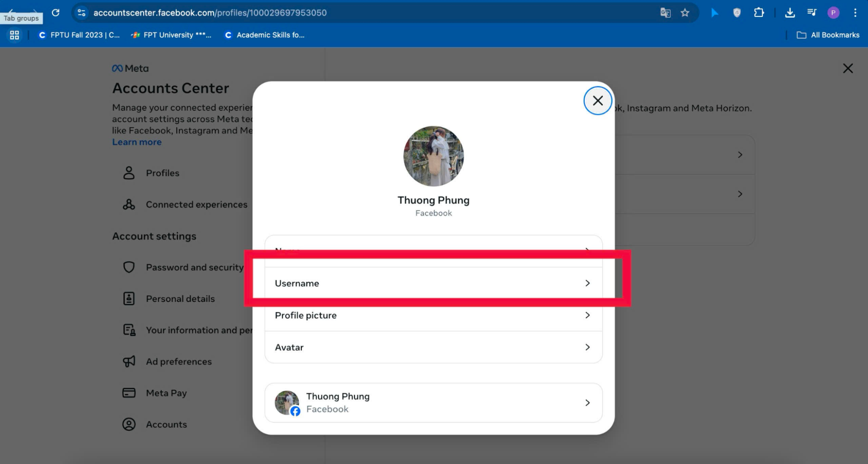Click the Personal details ID icon
Image resolution: width=868 pixels, height=464 pixels.
(129, 298)
